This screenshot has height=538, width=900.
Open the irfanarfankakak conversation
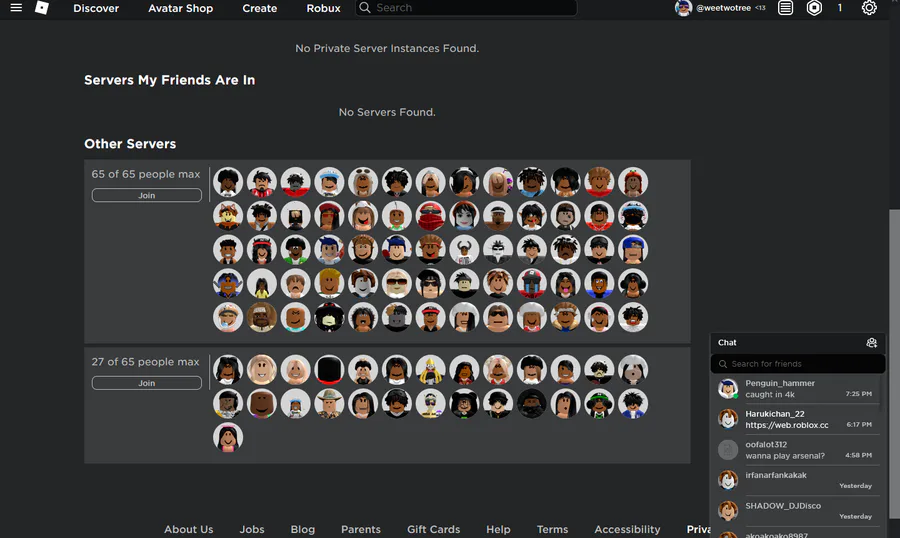pos(798,480)
